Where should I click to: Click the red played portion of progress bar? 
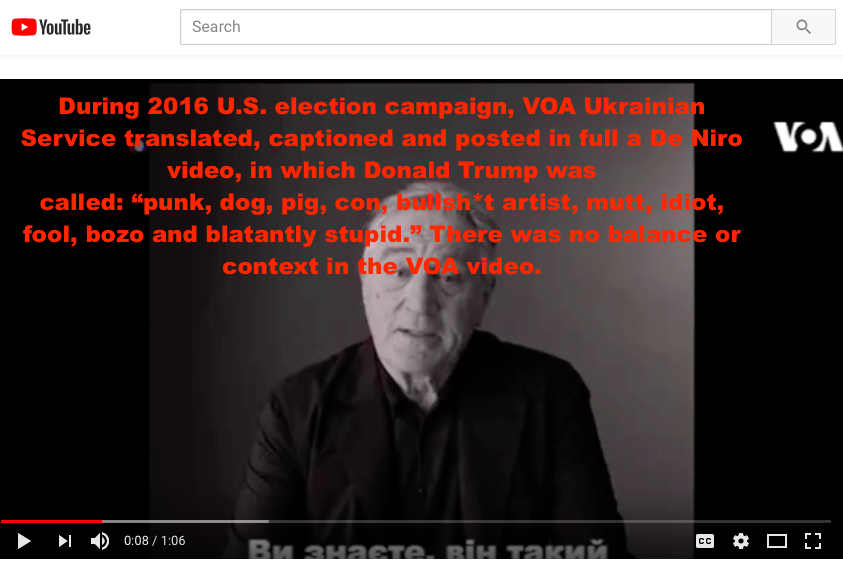click(51, 521)
